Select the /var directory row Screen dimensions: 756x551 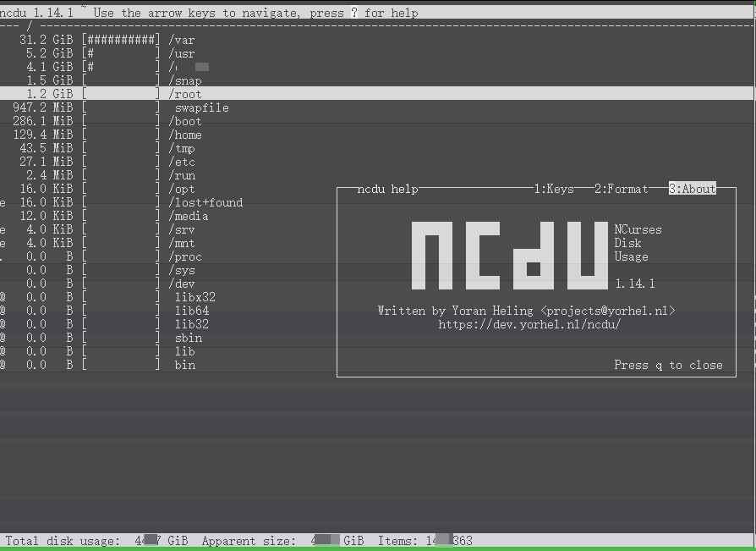(x=376, y=40)
